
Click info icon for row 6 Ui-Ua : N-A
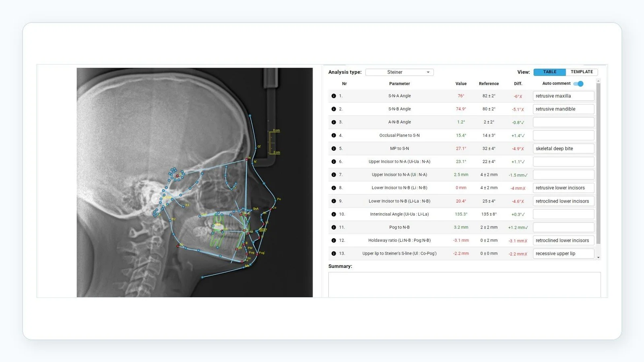334,162
